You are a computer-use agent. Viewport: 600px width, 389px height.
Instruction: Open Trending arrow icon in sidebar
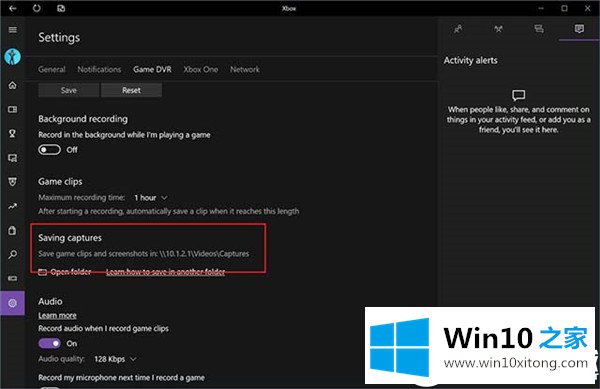[13, 207]
